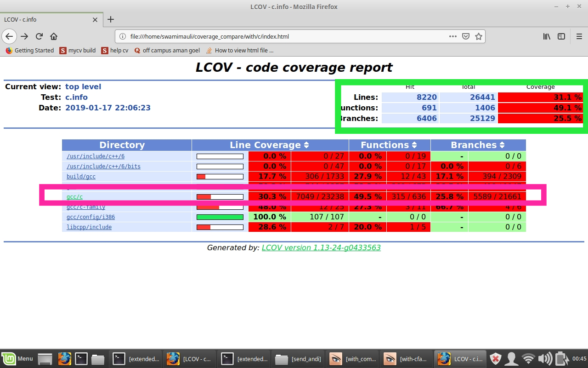Open the battery power tray icon
588x368 pixels.
coord(561,359)
